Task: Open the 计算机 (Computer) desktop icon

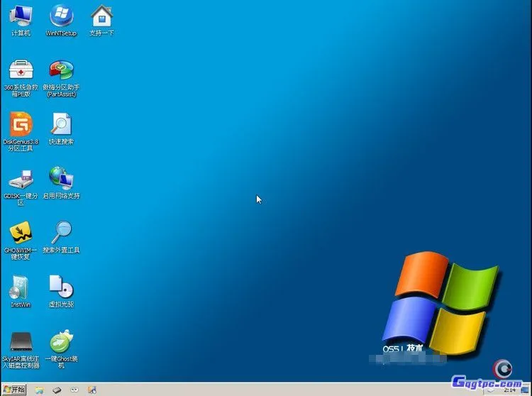Action: click(x=21, y=16)
